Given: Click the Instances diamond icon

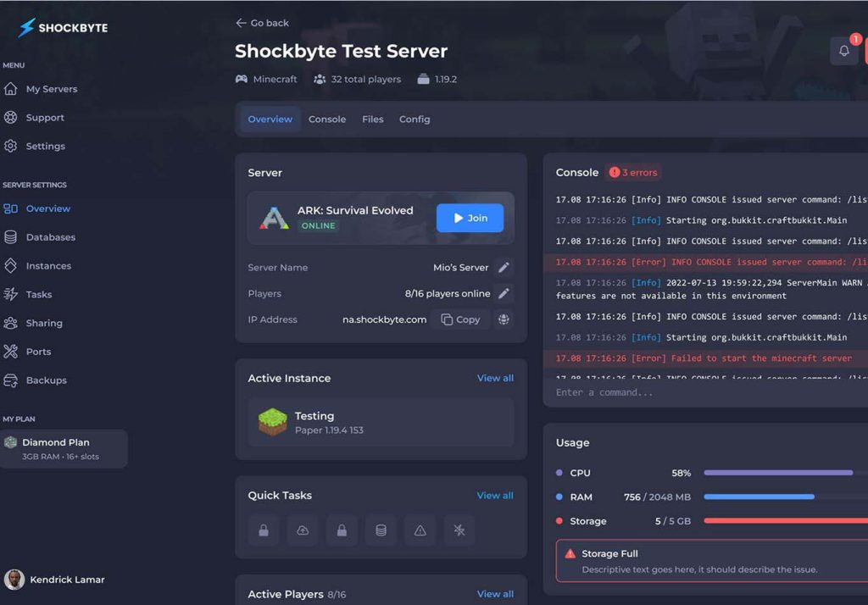Looking at the screenshot, I should point(10,266).
